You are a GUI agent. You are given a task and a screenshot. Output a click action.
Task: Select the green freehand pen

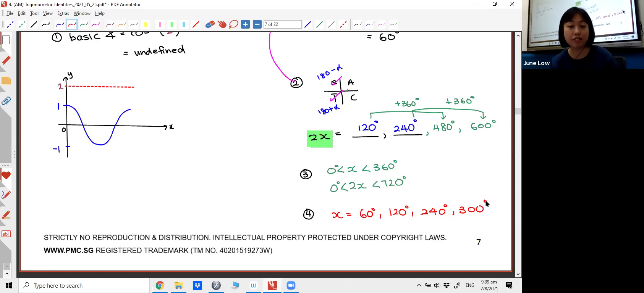point(84,24)
